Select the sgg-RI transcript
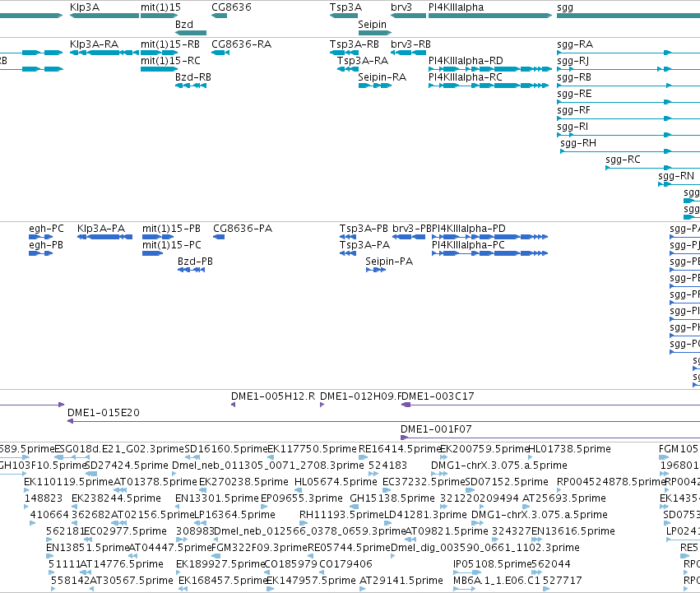The width and height of the screenshot is (700, 593). tap(628, 135)
